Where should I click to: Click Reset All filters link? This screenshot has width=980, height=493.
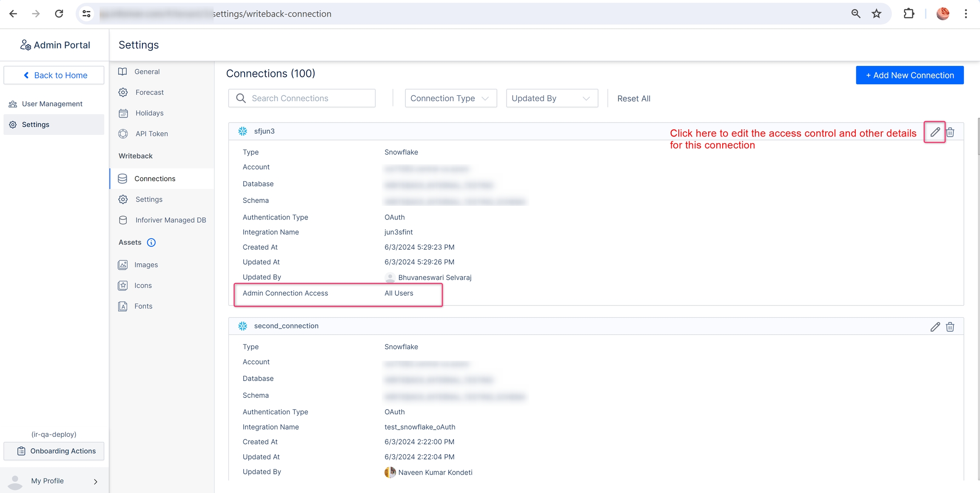tap(633, 99)
